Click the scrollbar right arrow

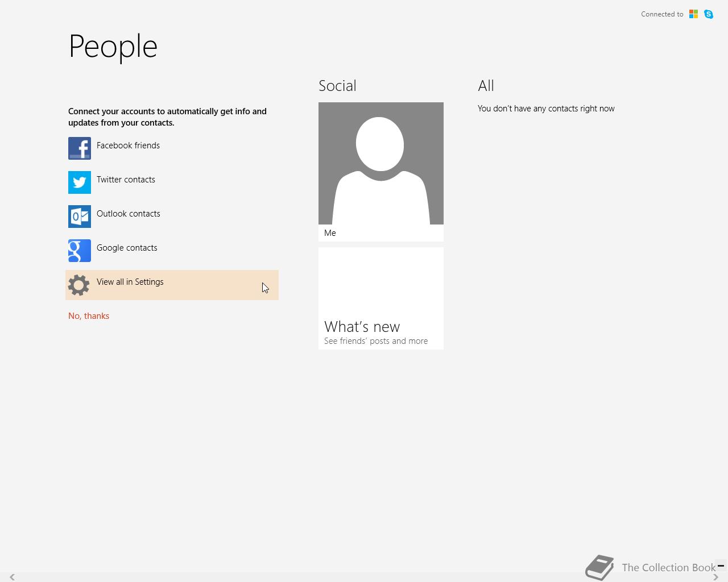[x=715, y=577]
